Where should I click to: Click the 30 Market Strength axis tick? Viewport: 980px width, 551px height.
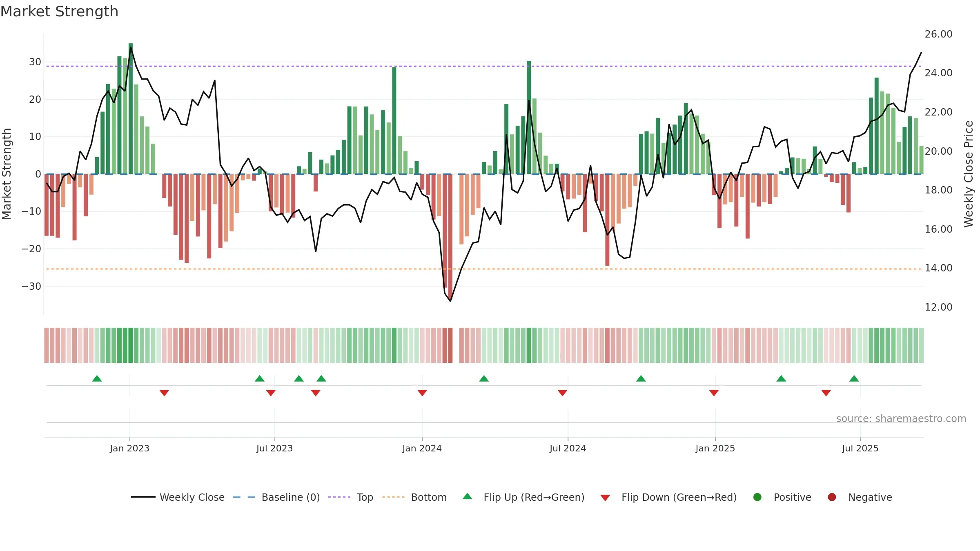pyautogui.click(x=35, y=62)
